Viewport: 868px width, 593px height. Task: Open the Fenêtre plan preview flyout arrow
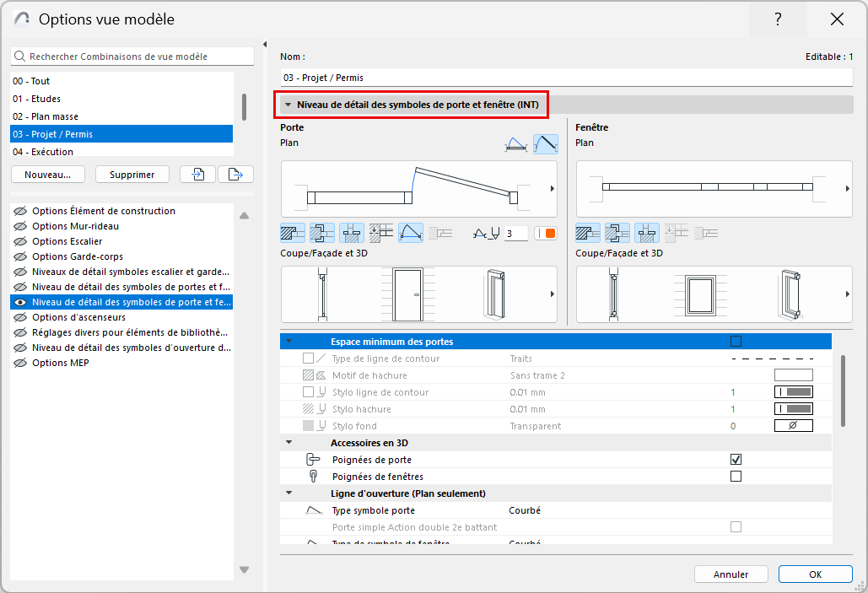[847, 189]
